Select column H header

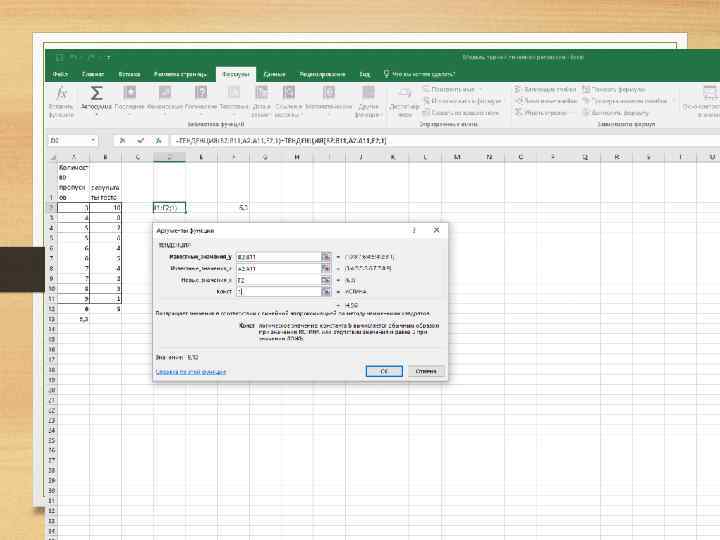[x=297, y=157]
